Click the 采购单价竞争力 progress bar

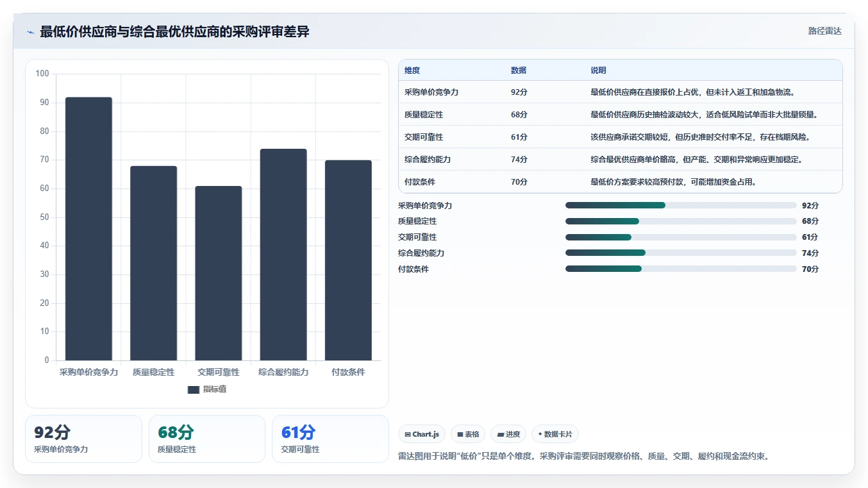(681, 205)
